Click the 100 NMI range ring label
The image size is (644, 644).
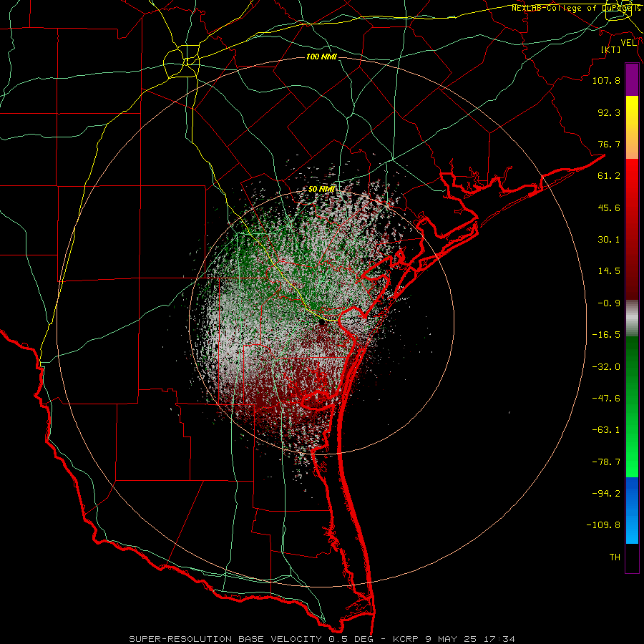pos(321,57)
